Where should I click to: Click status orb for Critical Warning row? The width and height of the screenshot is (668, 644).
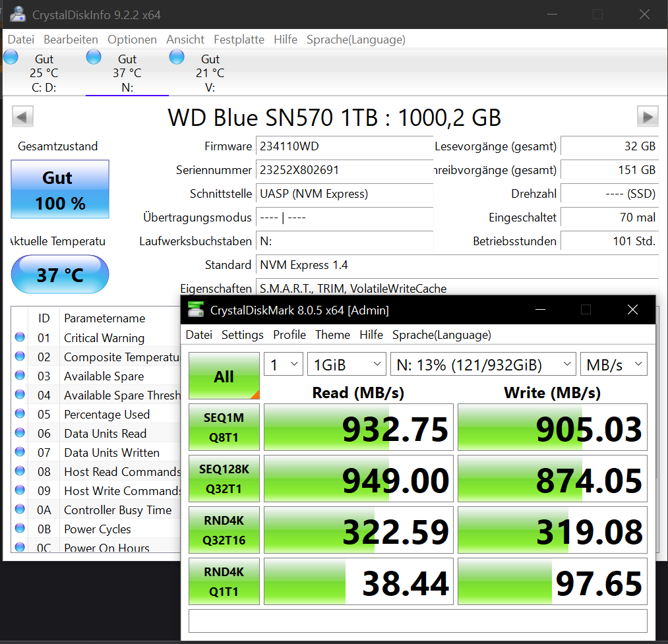[x=20, y=337]
